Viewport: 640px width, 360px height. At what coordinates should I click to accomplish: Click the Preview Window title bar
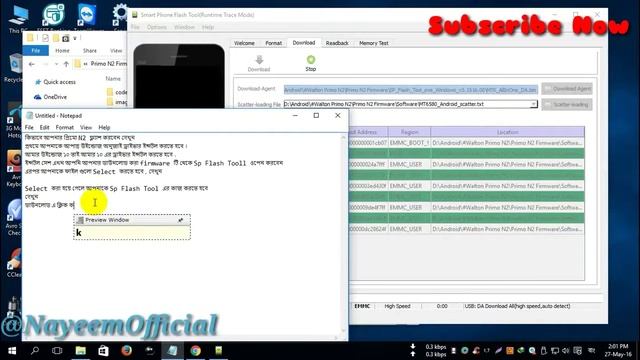(131, 220)
